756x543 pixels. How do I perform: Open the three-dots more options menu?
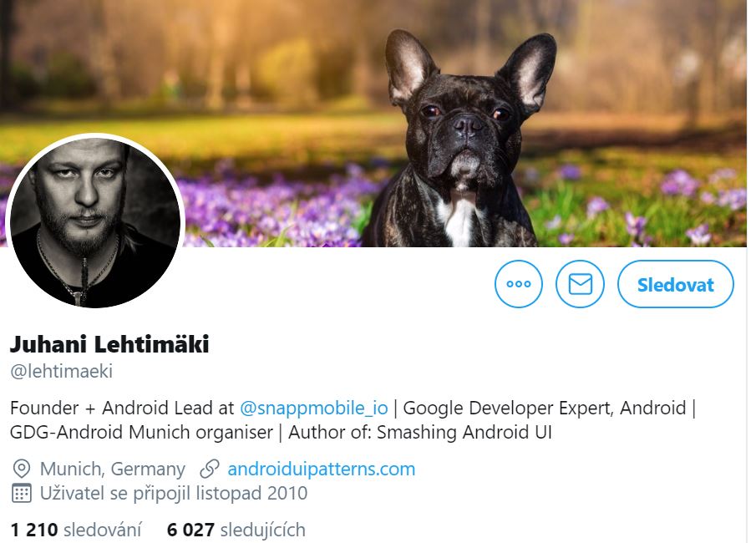(518, 284)
